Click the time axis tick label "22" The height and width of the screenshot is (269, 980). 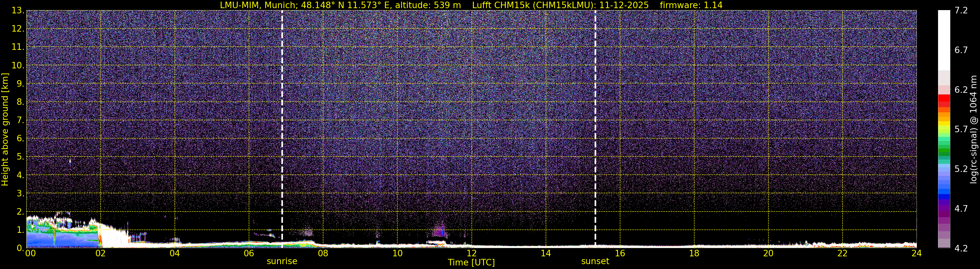842,253
